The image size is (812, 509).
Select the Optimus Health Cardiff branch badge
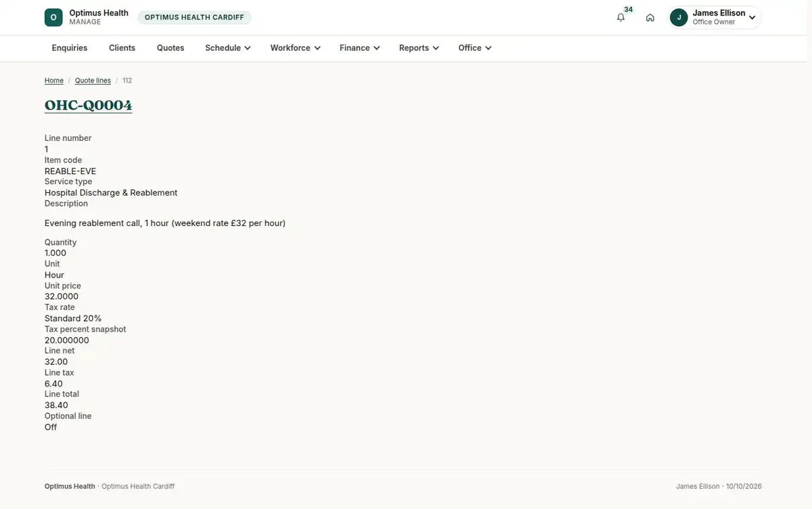point(194,18)
